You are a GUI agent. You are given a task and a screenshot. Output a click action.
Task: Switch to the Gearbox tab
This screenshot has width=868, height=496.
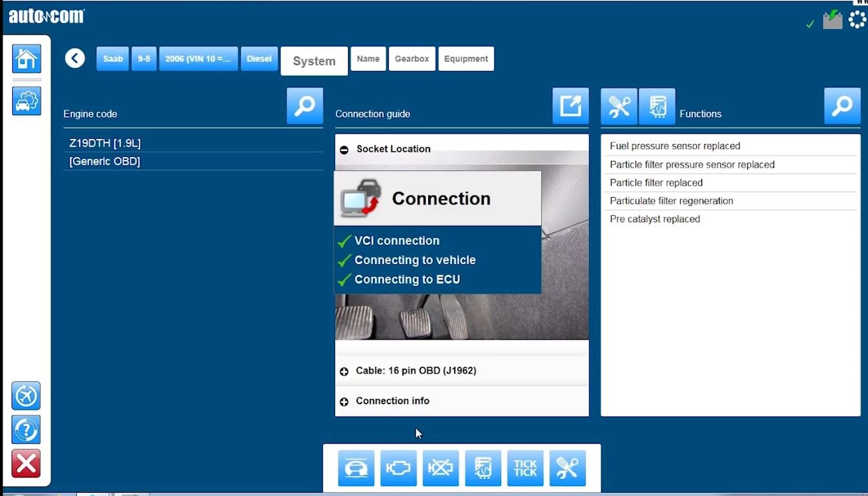point(411,59)
